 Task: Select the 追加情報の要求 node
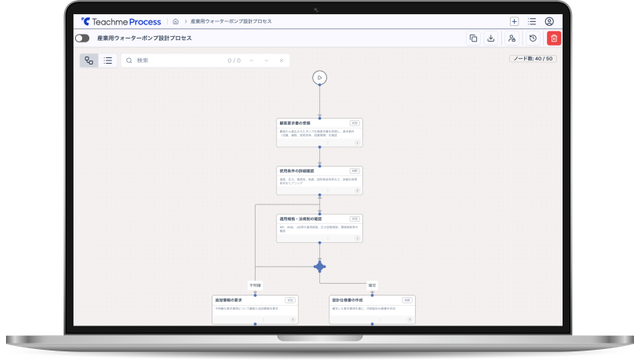(255, 310)
